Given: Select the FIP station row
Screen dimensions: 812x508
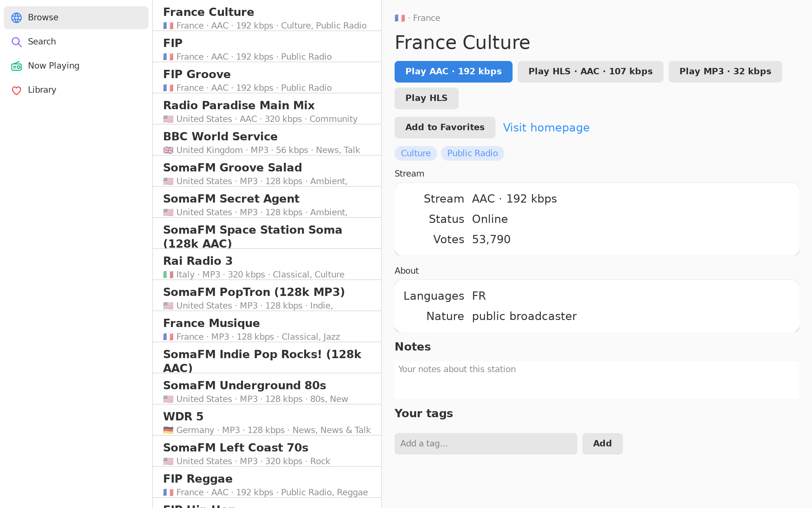Looking at the screenshot, I should pos(267,47).
